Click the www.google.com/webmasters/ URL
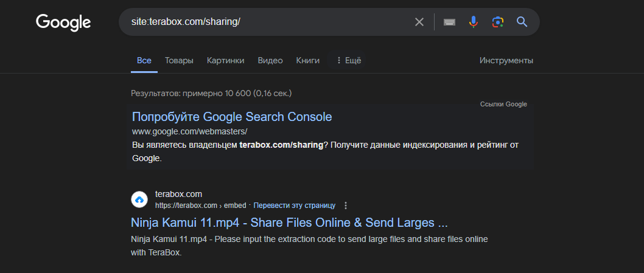 tap(189, 132)
